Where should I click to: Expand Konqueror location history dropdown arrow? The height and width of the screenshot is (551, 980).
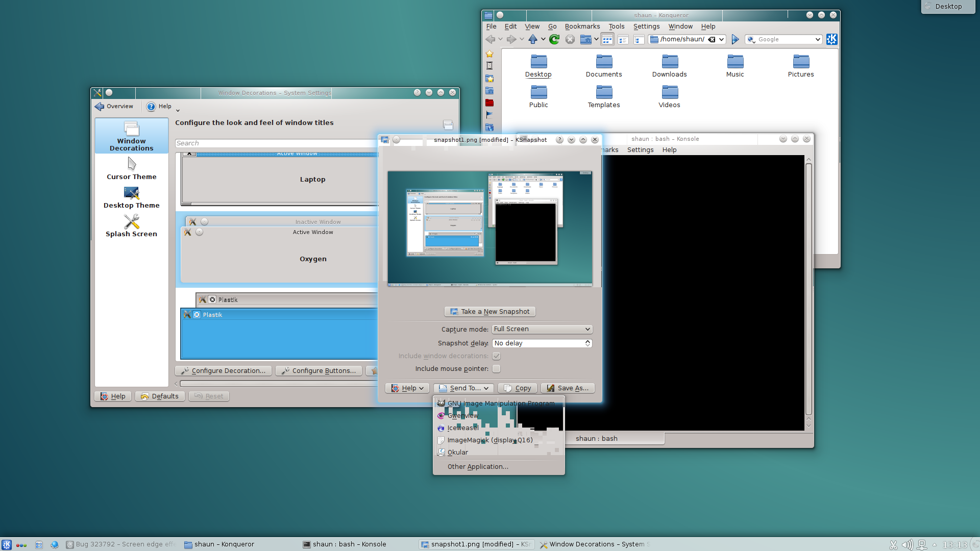pyautogui.click(x=722, y=39)
